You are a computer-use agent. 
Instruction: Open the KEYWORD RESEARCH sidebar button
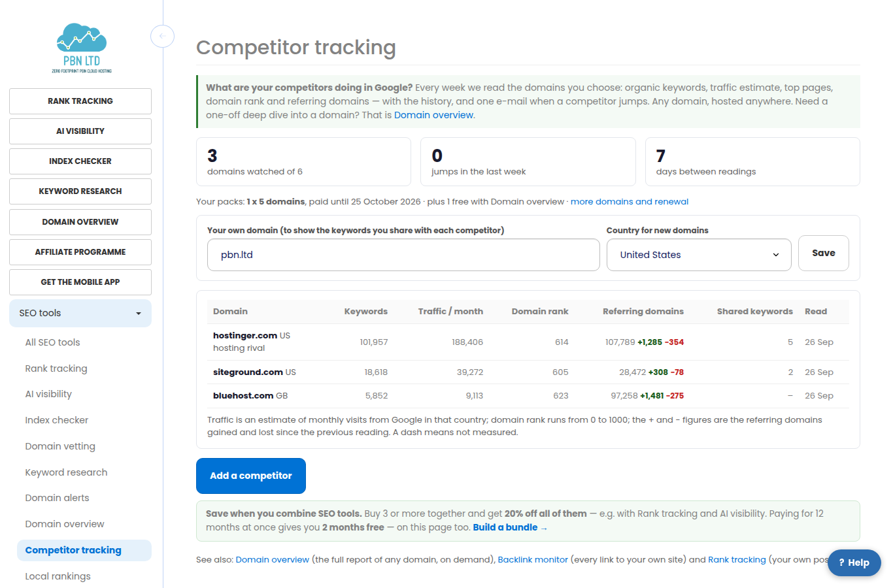click(x=80, y=191)
